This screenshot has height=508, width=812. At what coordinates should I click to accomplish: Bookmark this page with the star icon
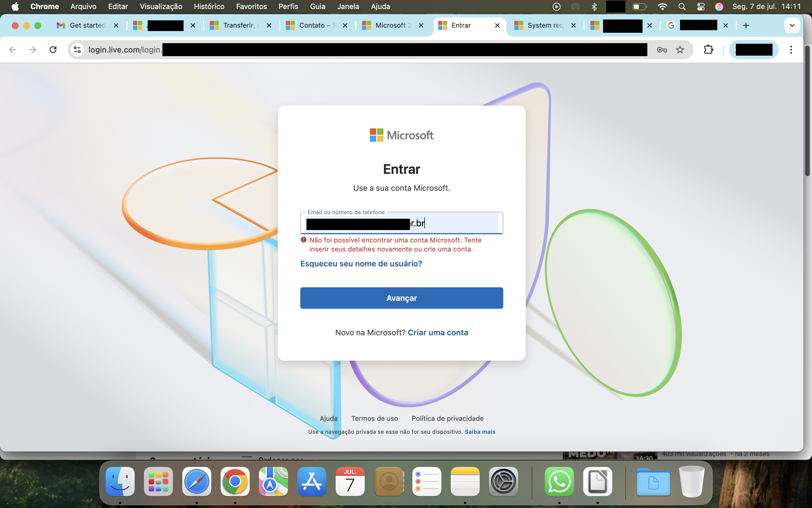click(x=680, y=50)
